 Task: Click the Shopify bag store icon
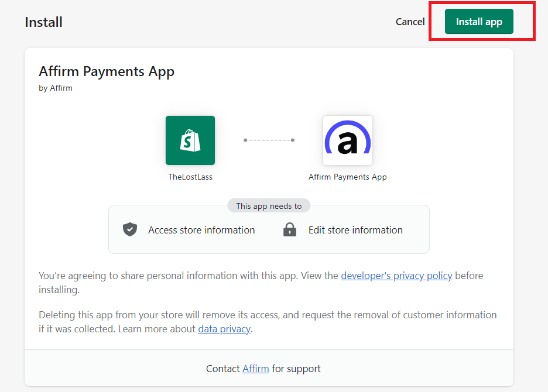[190, 140]
